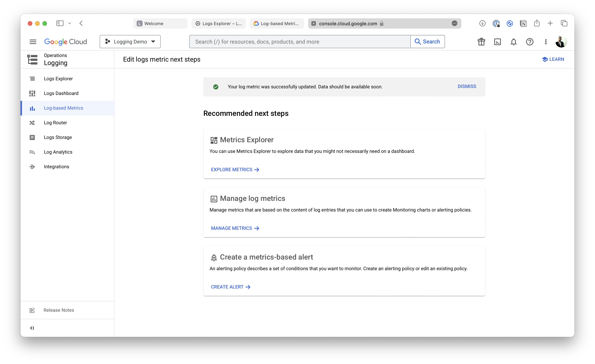Focus the resources search input field
The width and height of the screenshot is (595, 364).
[300, 42]
